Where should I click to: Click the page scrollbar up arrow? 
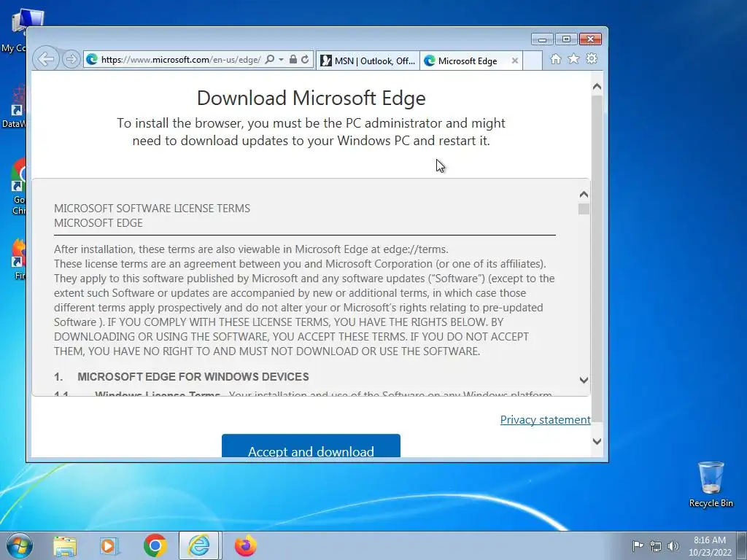click(597, 87)
